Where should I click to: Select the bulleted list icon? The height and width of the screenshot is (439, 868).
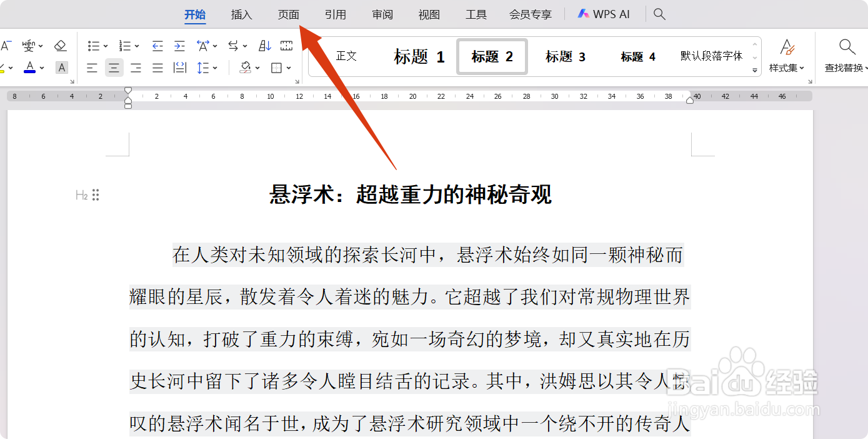pos(94,45)
